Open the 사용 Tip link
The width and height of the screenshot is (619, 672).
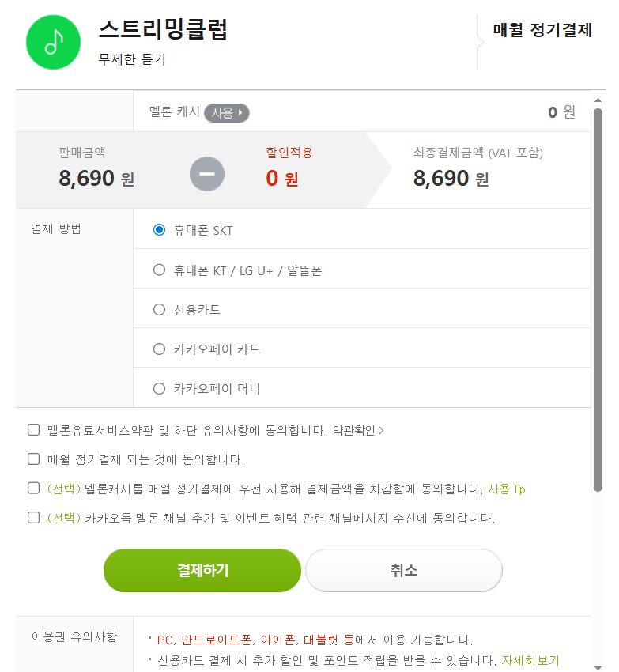506,489
